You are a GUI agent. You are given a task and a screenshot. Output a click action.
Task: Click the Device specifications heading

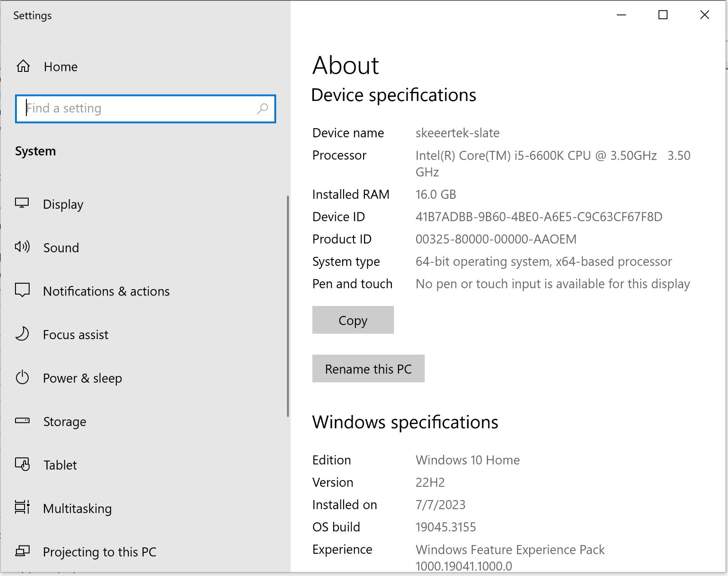(x=394, y=95)
